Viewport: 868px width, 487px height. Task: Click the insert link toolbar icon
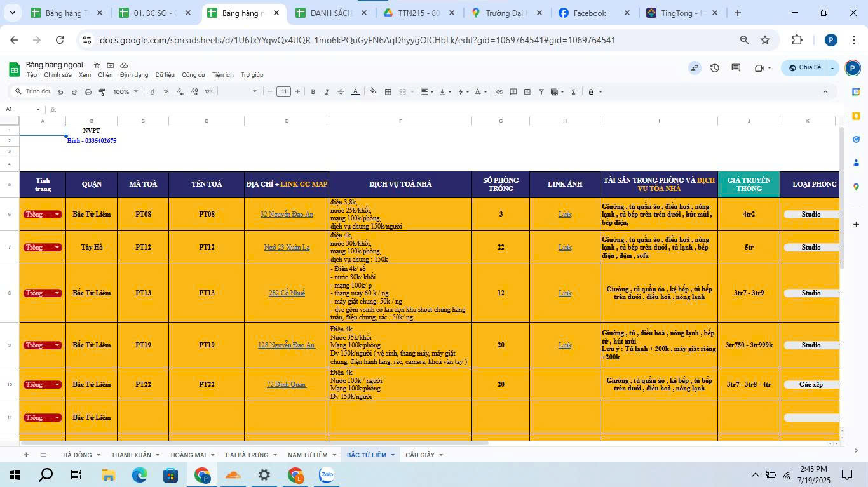[x=499, y=92]
